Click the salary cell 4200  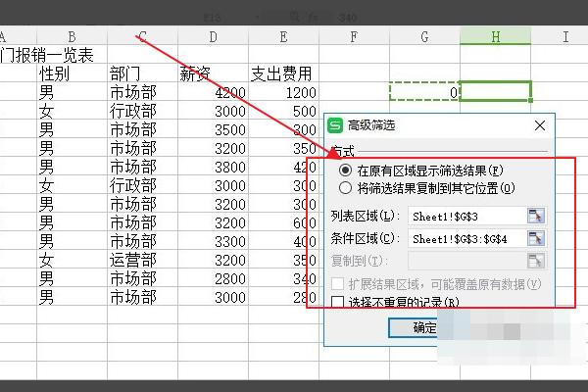213,92
